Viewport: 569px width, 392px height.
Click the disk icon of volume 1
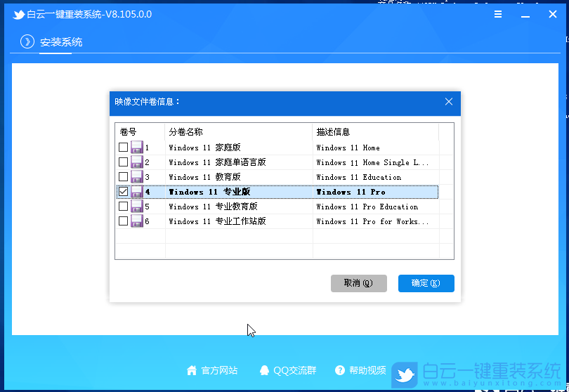tap(137, 147)
